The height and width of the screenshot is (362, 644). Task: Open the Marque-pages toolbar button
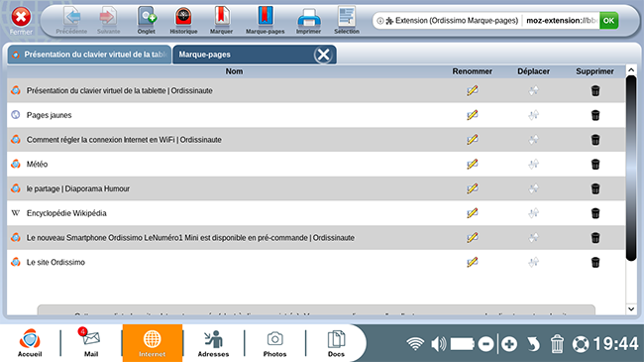point(266,20)
